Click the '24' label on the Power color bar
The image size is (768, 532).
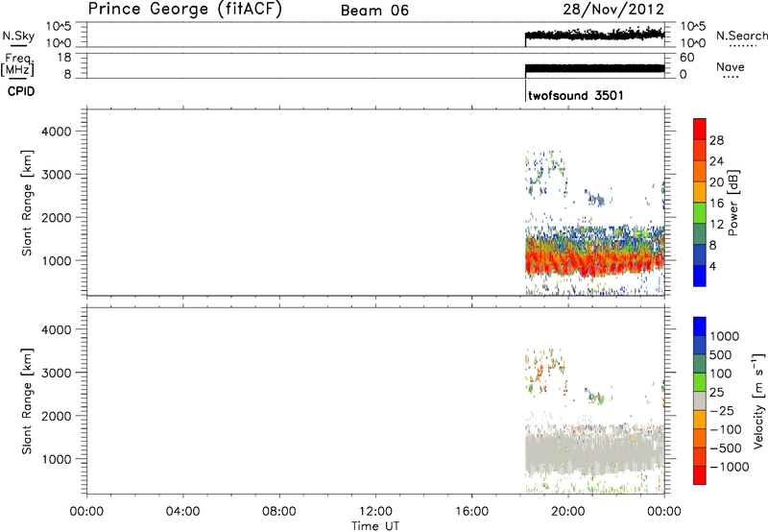tap(716, 161)
